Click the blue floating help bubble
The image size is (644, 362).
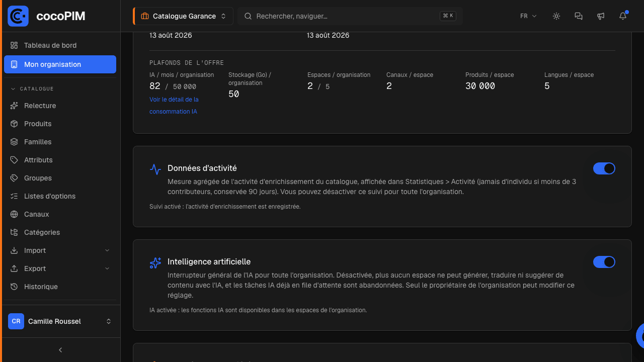tap(639, 336)
